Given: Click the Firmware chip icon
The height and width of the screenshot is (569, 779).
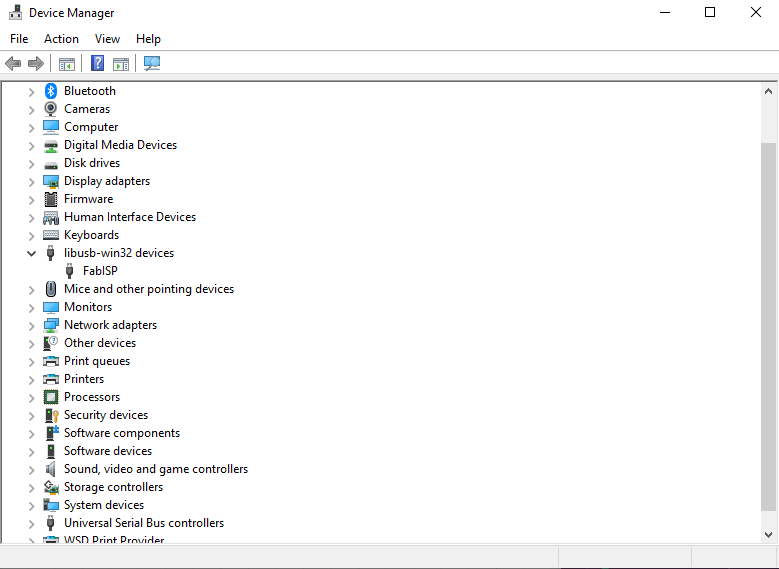Looking at the screenshot, I should click(x=51, y=199).
